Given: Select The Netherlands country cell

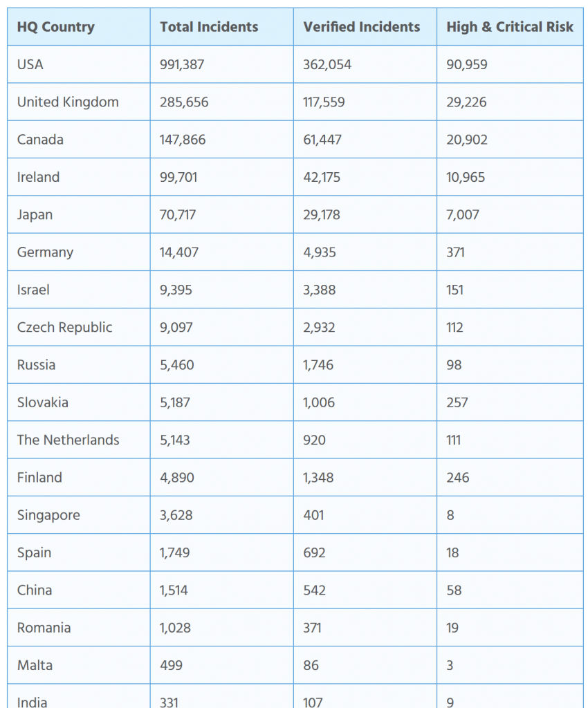Looking at the screenshot, I should (x=79, y=440).
